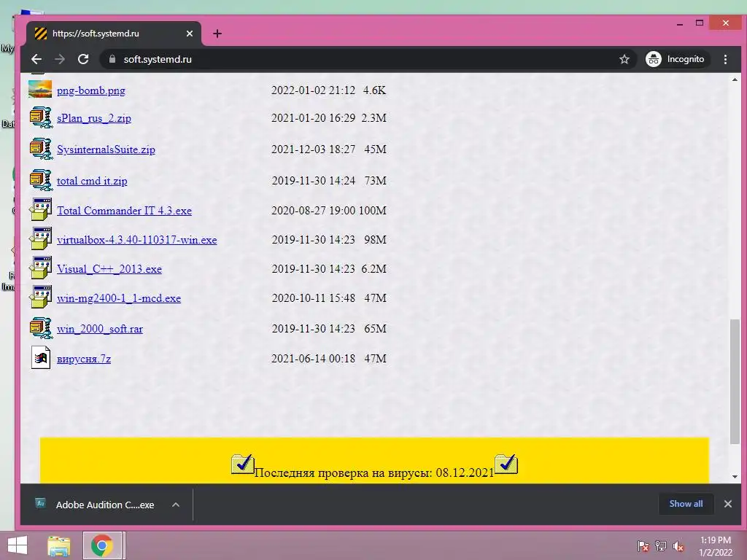Open the SysinternalsSuite.zip link
This screenshot has width=747, height=560.
(106, 149)
